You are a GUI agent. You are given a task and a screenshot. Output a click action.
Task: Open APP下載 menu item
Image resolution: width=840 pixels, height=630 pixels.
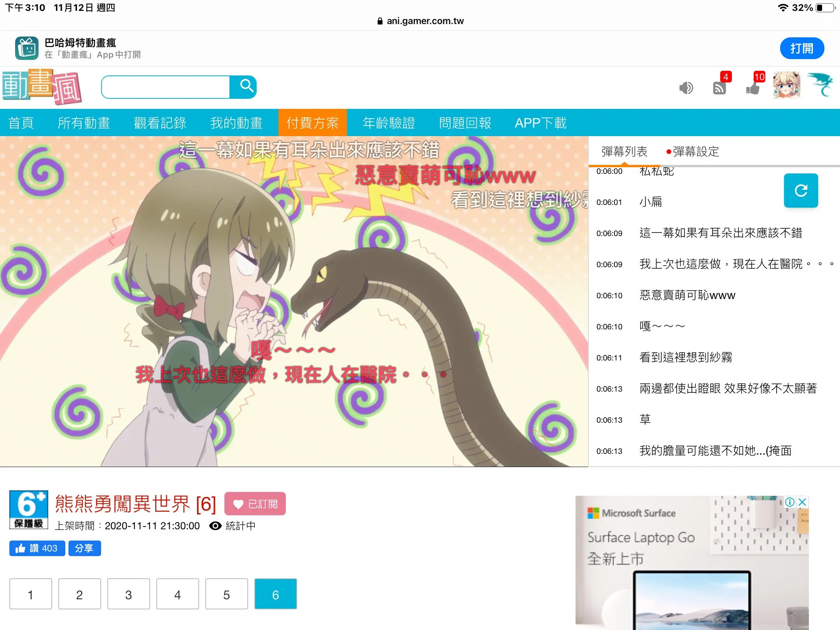[541, 123]
